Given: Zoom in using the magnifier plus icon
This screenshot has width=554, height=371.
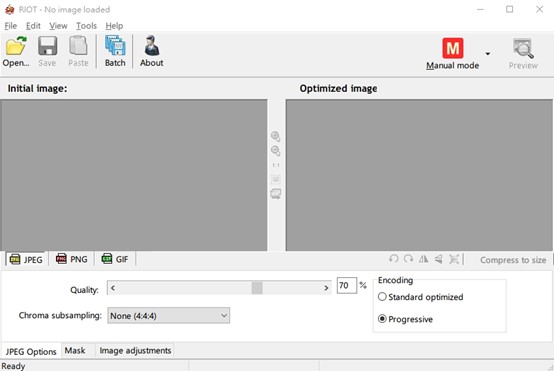Looking at the screenshot, I should 276,136.
